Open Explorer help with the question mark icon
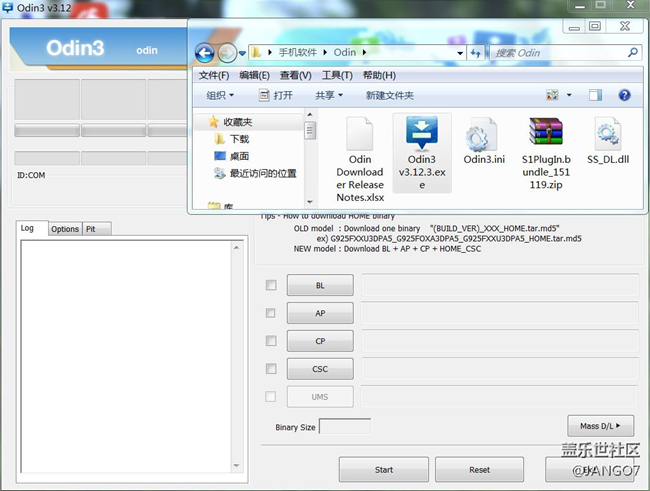The width and height of the screenshot is (650, 491). pos(624,95)
